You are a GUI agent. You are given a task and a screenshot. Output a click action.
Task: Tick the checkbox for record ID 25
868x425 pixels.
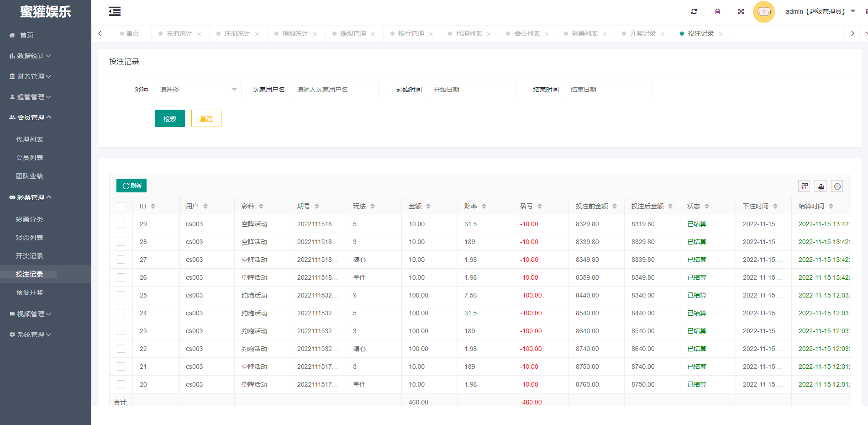coord(121,295)
